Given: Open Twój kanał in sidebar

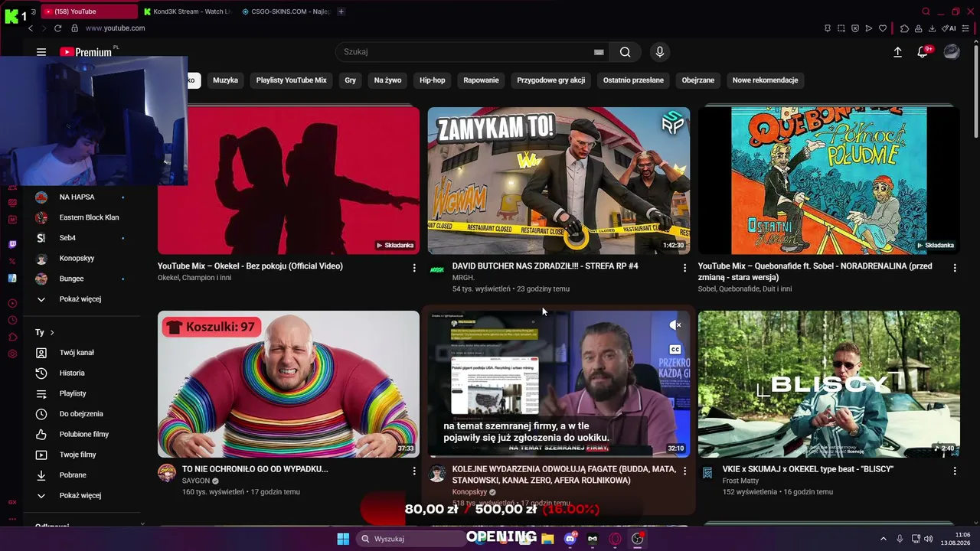Looking at the screenshot, I should tap(83, 353).
